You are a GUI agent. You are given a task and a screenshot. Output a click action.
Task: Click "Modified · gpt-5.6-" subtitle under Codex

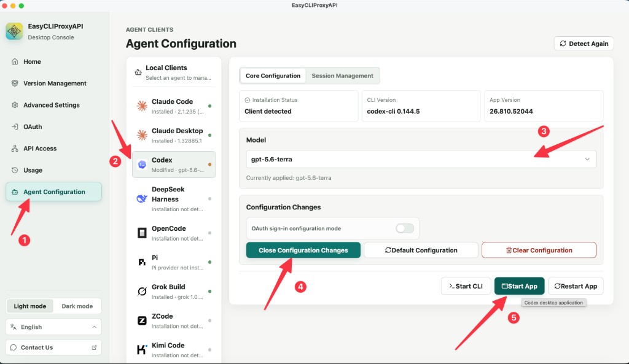[x=178, y=169]
